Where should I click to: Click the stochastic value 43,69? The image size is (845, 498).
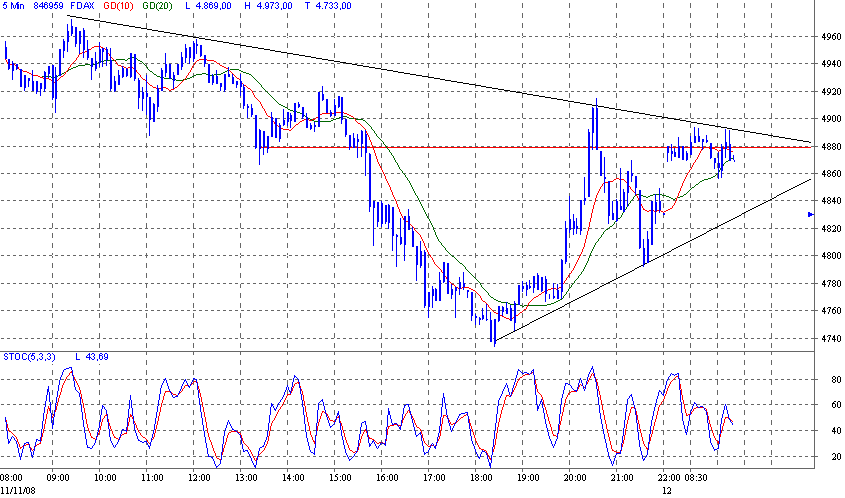(98, 357)
